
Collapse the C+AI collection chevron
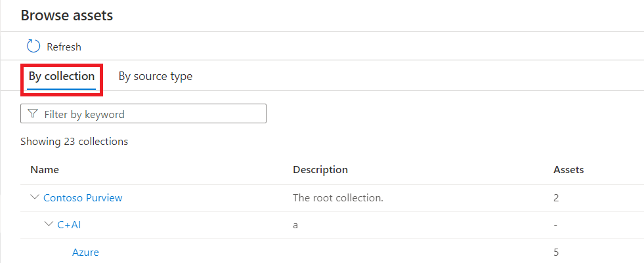tap(49, 225)
